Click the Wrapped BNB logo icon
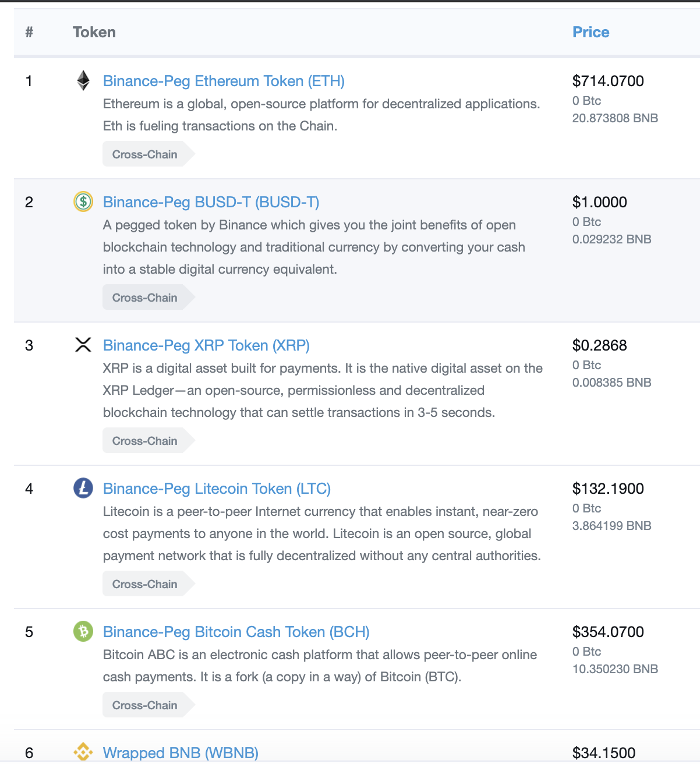This screenshot has width=700, height=764. (83, 752)
